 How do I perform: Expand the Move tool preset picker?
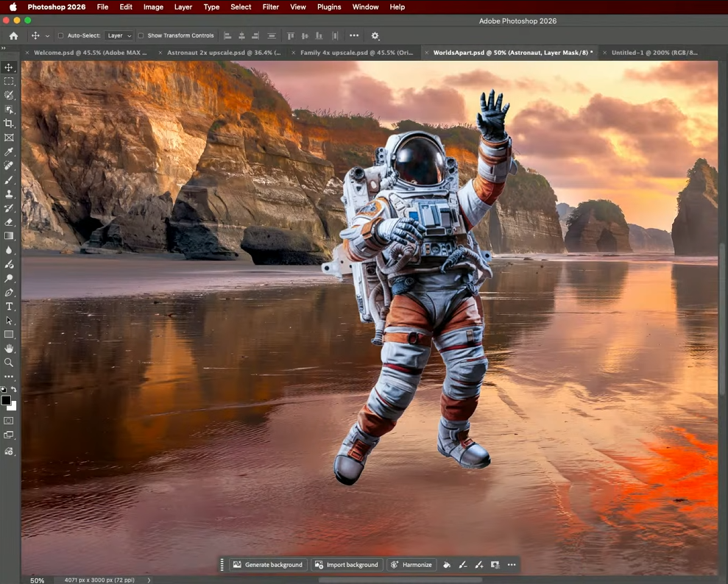48,35
